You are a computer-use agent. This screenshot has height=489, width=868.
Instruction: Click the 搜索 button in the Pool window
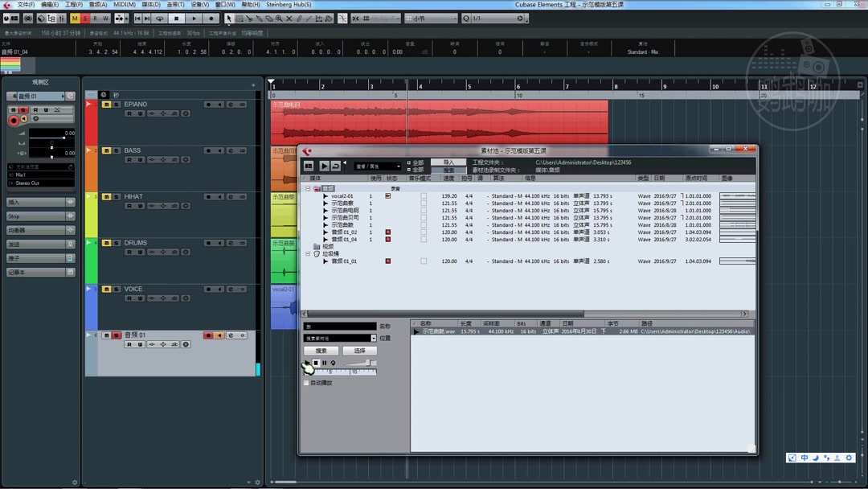pos(321,351)
